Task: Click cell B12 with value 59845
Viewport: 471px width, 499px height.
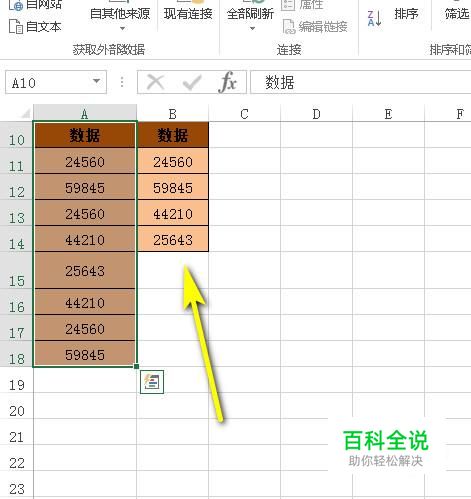Action: coord(173,187)
